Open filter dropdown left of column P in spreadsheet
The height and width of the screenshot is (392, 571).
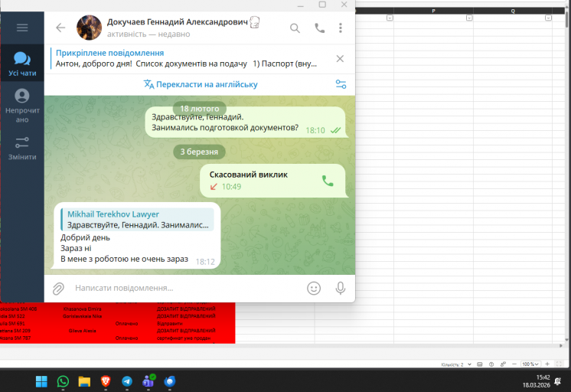pos(390,18)
